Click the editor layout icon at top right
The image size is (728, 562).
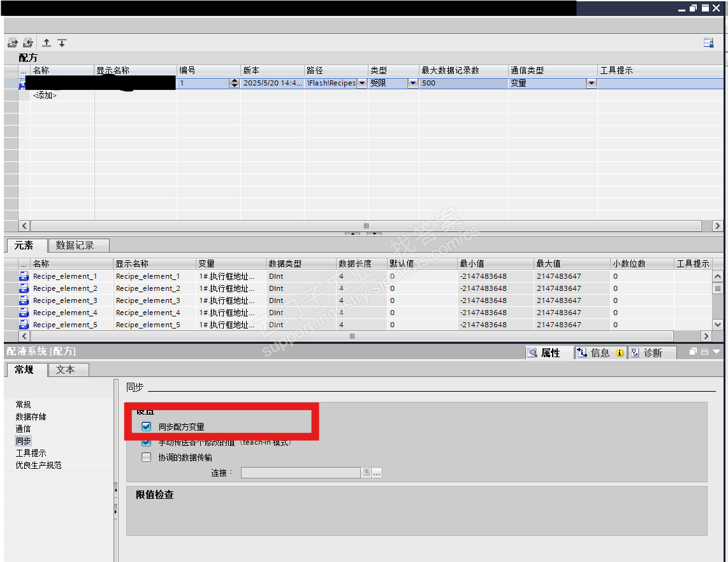tap(708, 43)
